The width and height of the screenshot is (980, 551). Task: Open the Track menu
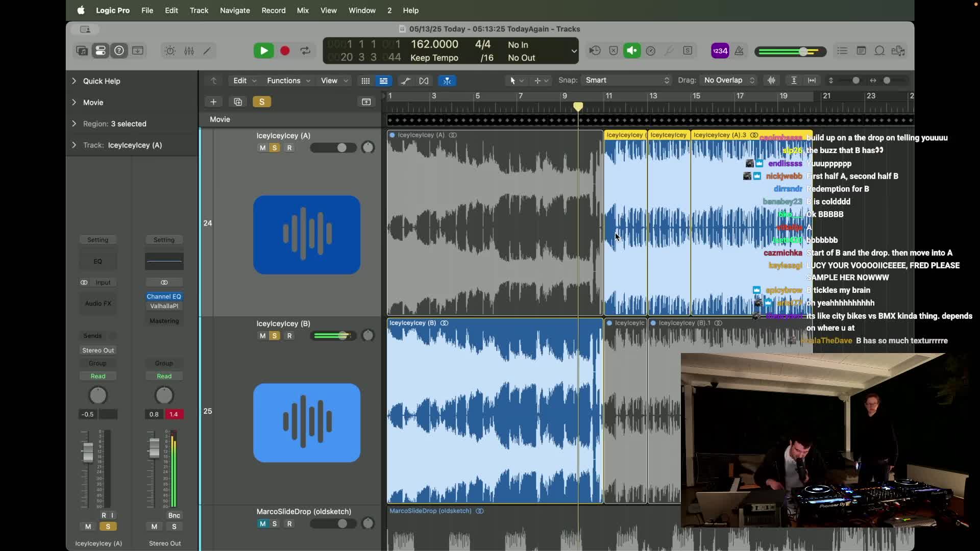pos(199,10)
